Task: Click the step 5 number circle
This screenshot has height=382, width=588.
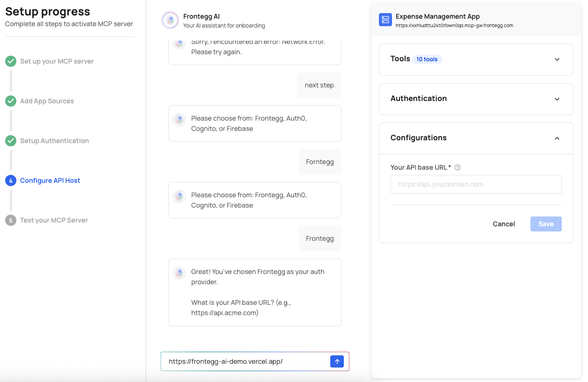Action: pyautogui.click(x=11, y=220)
